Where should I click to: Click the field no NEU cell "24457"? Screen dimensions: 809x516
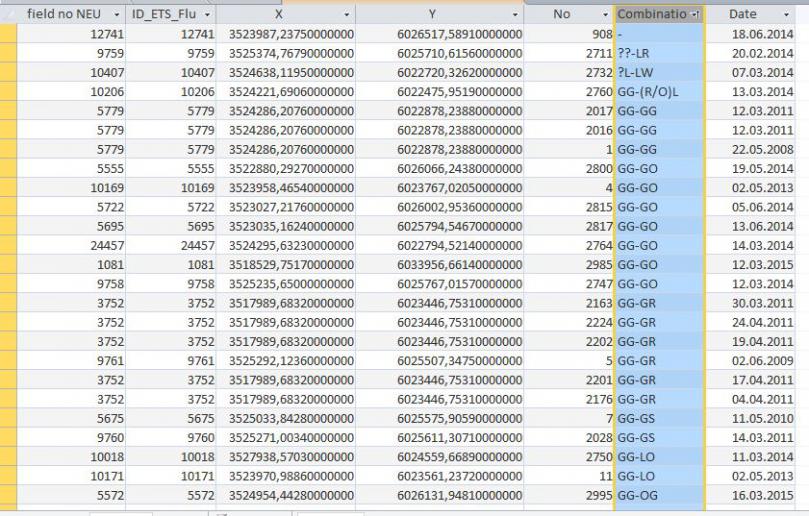click(71, 246)
